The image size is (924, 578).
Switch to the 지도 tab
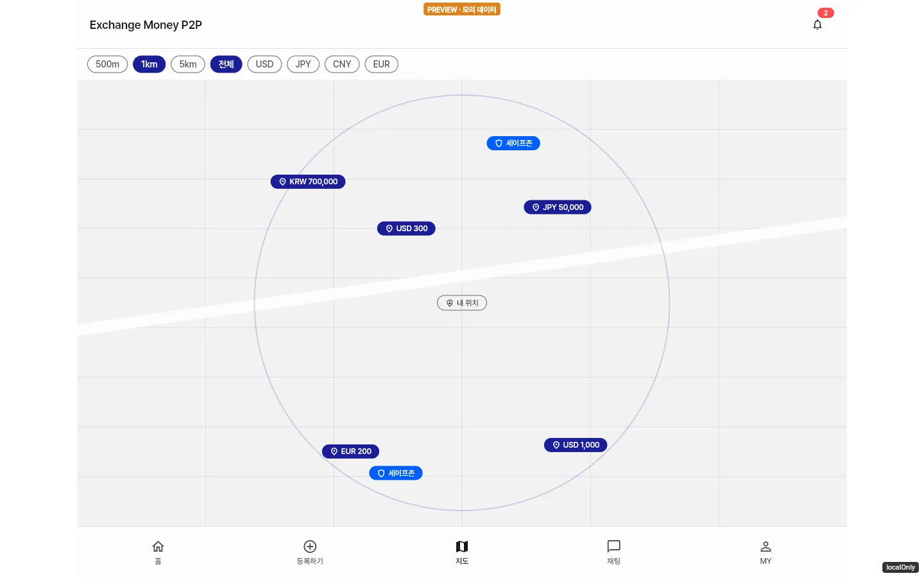[x=462, y=552]
